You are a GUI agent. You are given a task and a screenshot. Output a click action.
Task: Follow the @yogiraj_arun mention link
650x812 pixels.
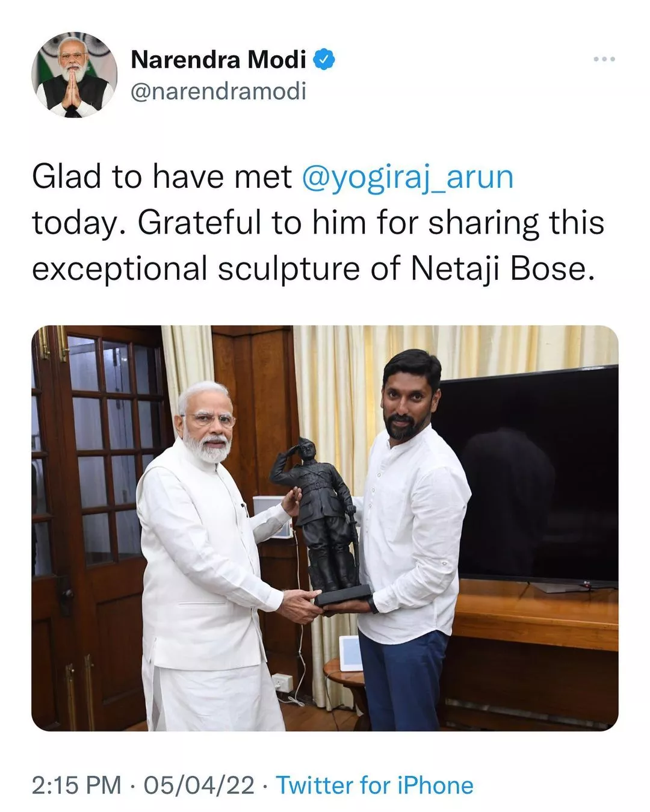pos(407,177)
